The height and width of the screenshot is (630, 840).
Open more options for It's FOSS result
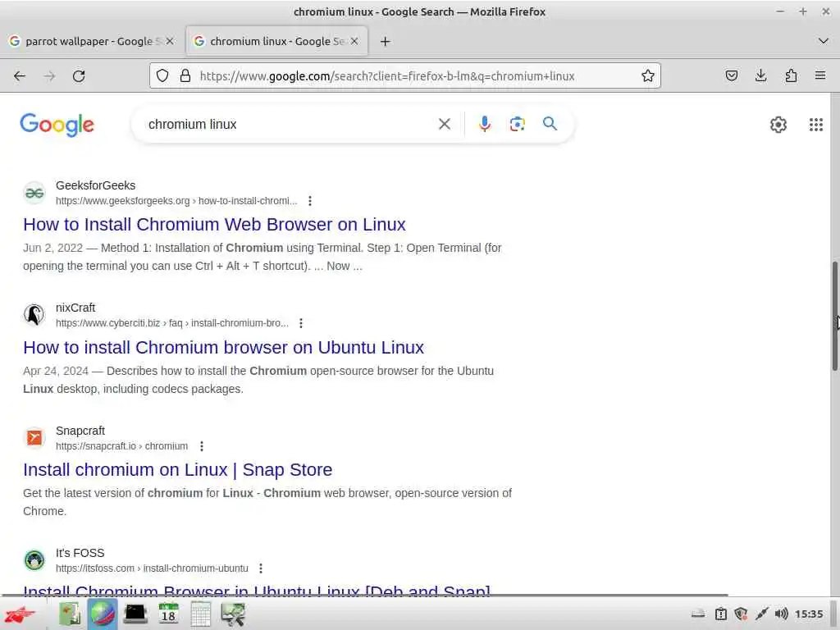point(260,568)
